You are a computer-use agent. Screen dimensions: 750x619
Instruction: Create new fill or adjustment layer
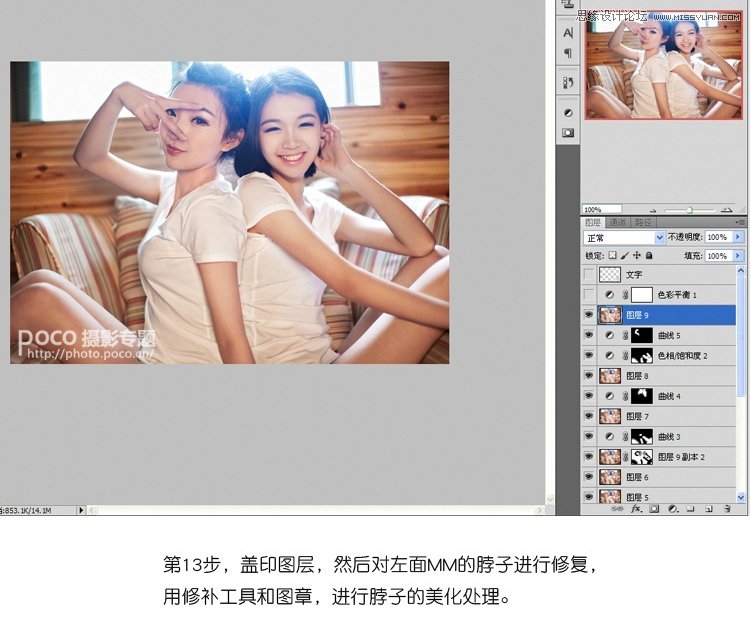[x=673, y=508]
